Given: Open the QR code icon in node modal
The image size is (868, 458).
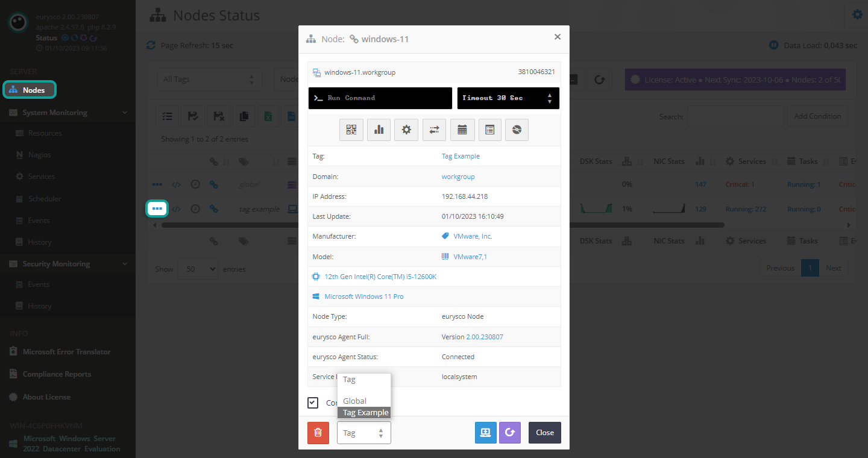Looking at the screenshot, I should [x=351, y=130].
